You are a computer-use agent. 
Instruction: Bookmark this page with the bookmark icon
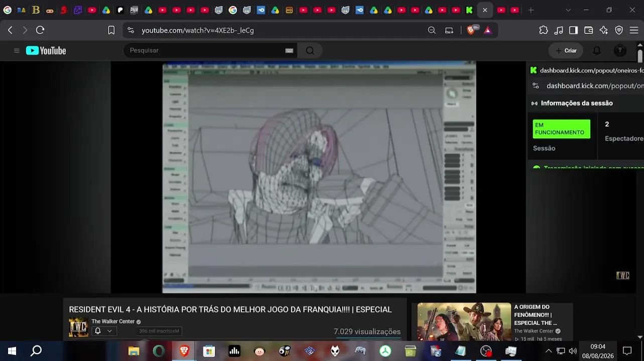point(111,30)
